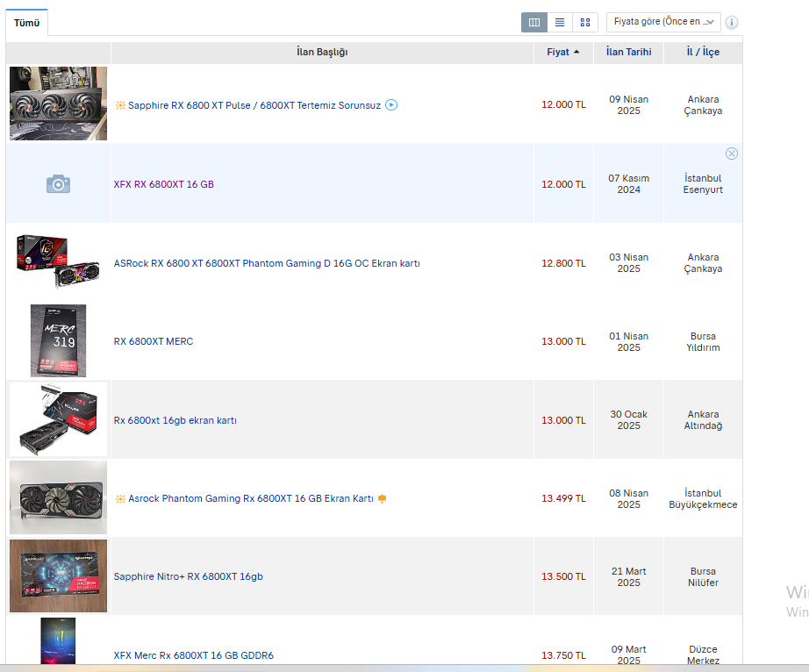This screenshot has width=809, height=672.
Task: Click location İstanbul Büyükçekmece
Action: (703, 498)
